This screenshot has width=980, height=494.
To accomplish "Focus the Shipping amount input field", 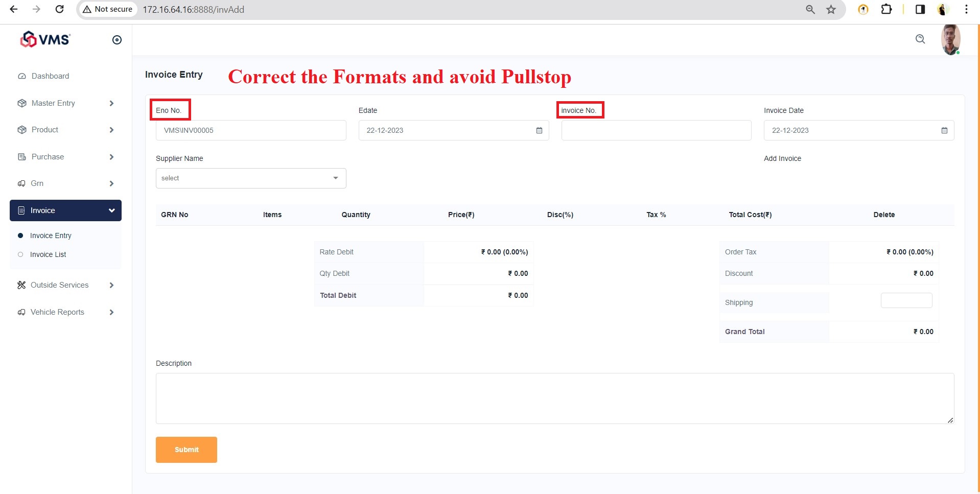I will coord(906,300).
